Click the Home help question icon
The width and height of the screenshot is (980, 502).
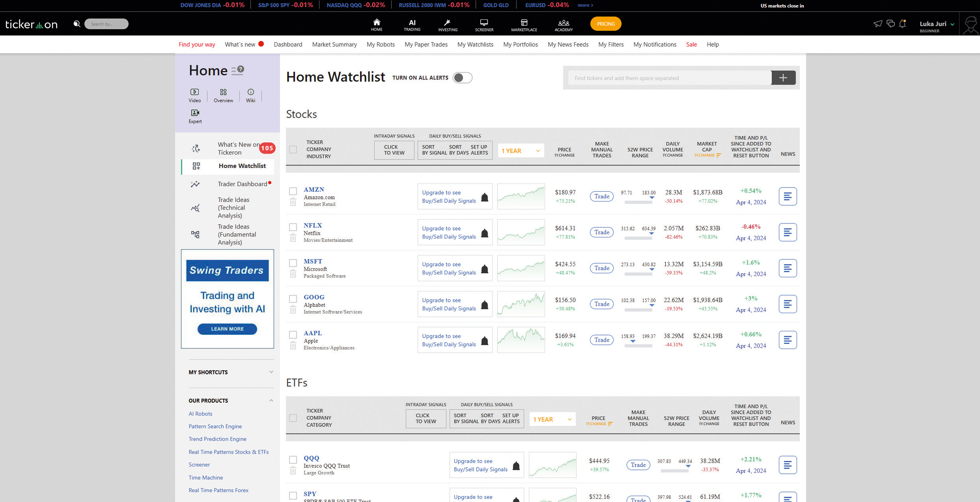(x=241, y=69)
